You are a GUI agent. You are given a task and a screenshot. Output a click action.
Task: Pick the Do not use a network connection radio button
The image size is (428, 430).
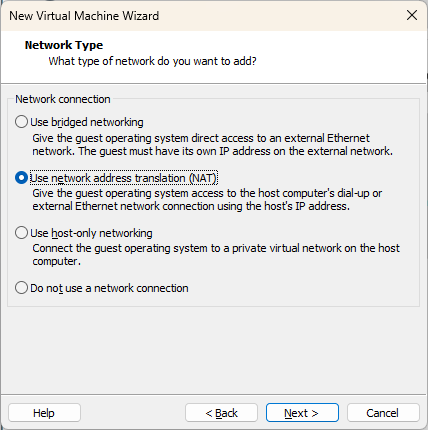pyautogui.click(x=21, y=287)
